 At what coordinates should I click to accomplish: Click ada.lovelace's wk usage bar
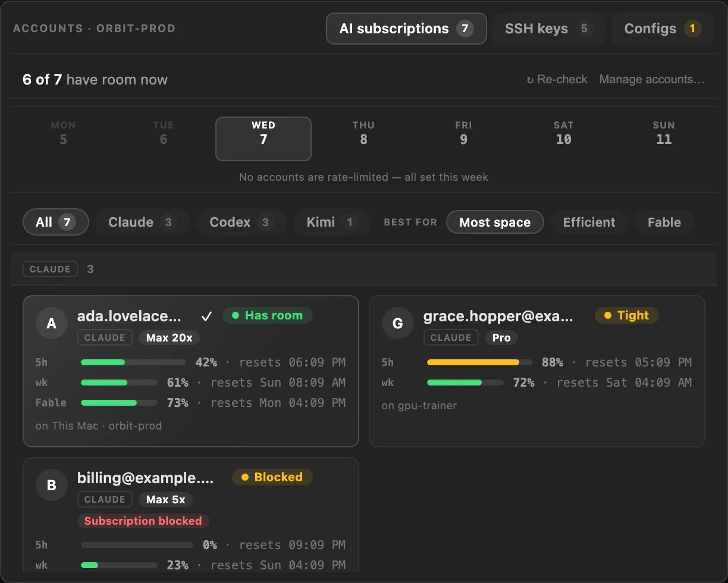tap(119, 383)
